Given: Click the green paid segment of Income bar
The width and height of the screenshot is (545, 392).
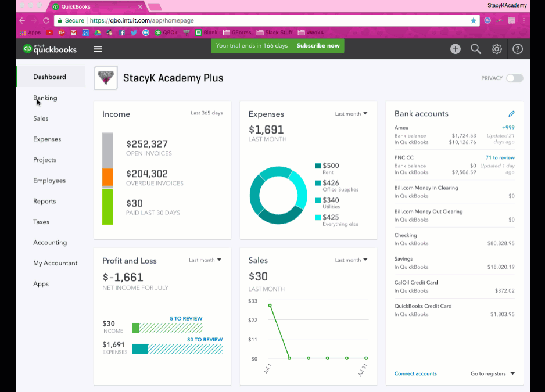Looking at the screenshot, I should 107,207.
